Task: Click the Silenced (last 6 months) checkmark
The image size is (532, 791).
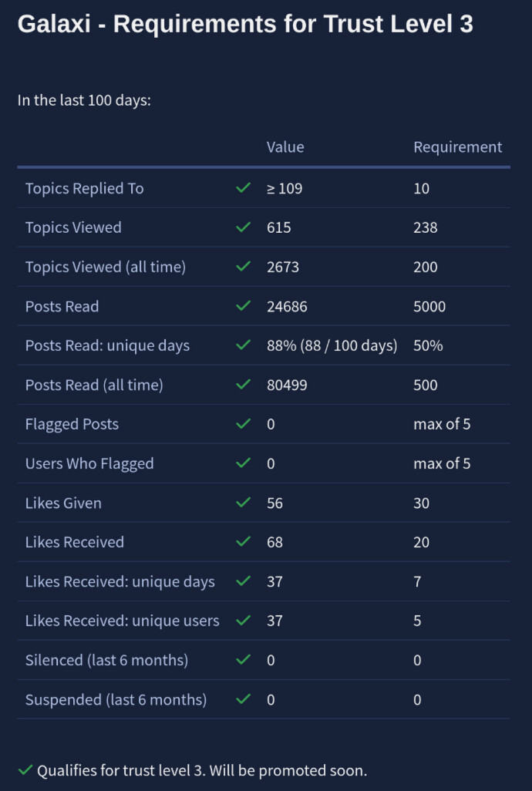Action: pyautogui.click(x=244, y=660)
